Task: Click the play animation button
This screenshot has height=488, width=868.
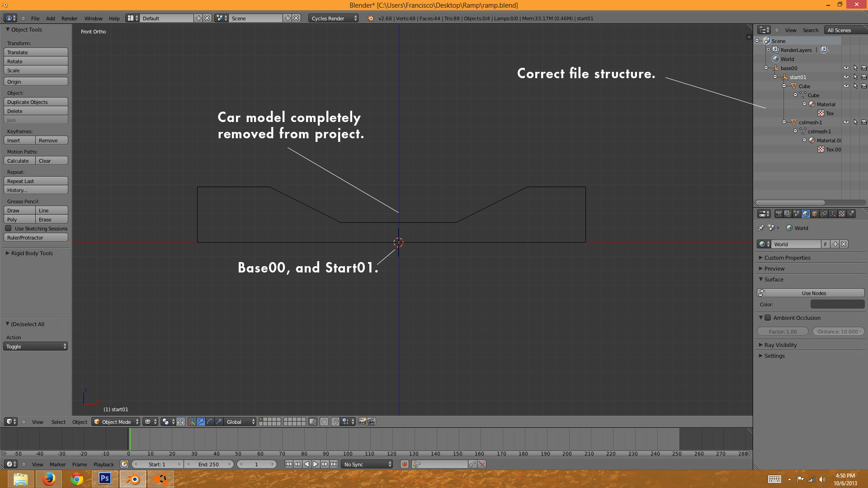Action: tap(316, 464)
